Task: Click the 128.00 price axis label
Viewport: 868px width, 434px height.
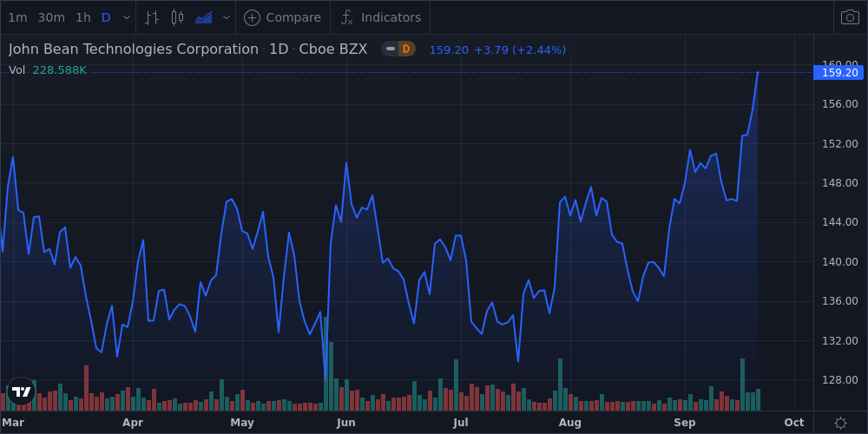Action: click(840, 380)
